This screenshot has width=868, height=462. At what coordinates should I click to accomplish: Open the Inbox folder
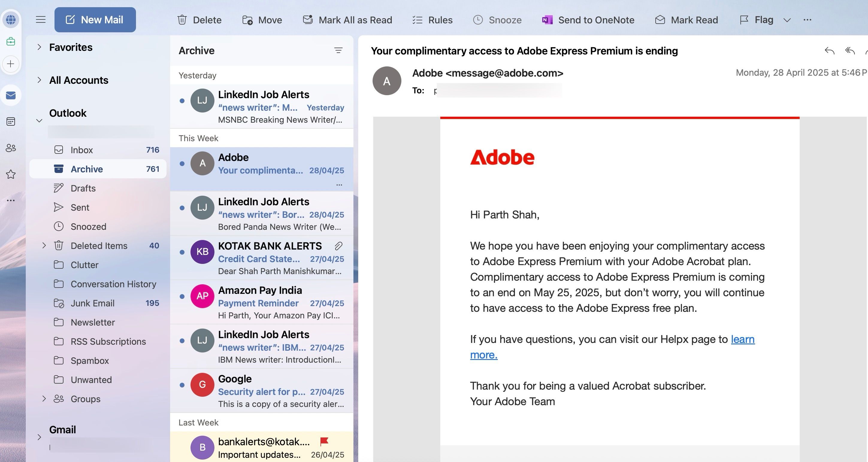point(98,150)
